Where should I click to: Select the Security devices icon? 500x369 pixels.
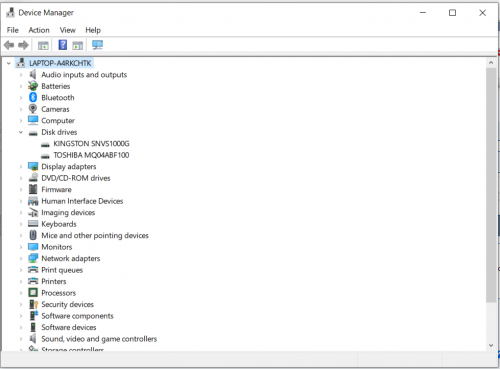[x=33, y=304]
